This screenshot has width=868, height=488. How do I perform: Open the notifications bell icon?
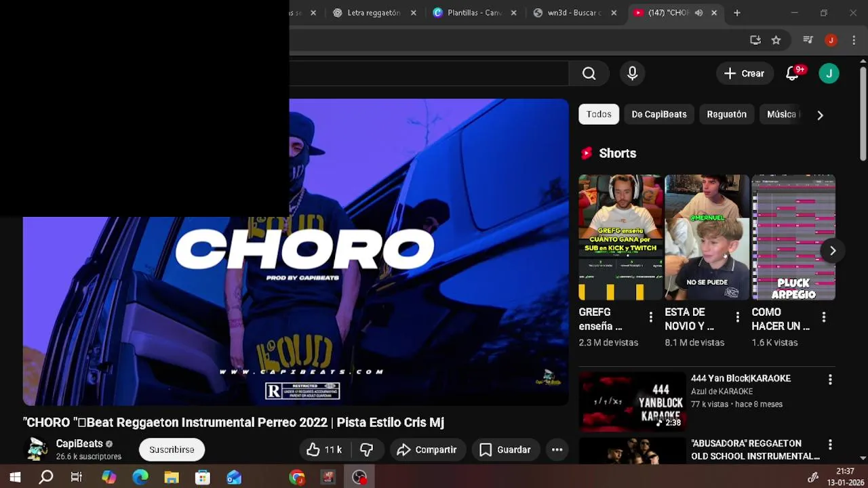pos(792,73)
